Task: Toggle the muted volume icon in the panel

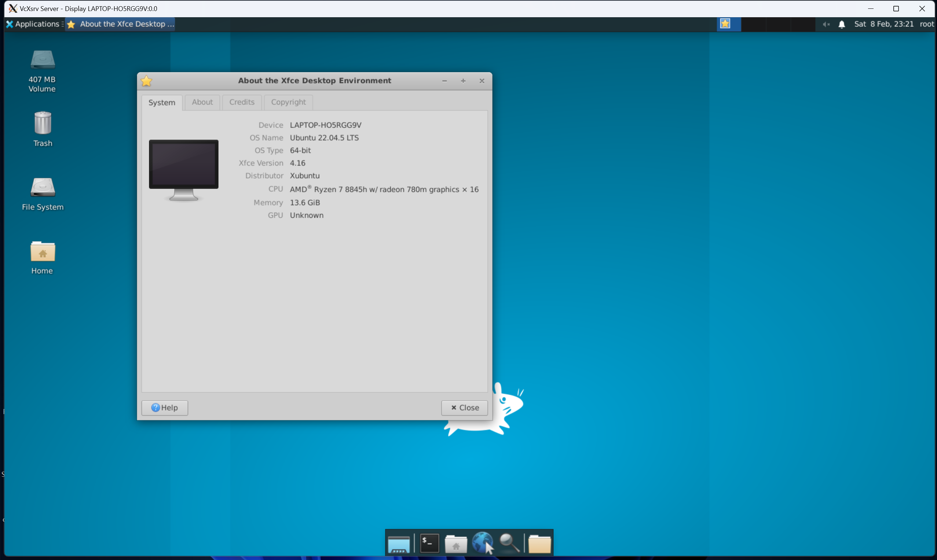Action: (826, 24)
